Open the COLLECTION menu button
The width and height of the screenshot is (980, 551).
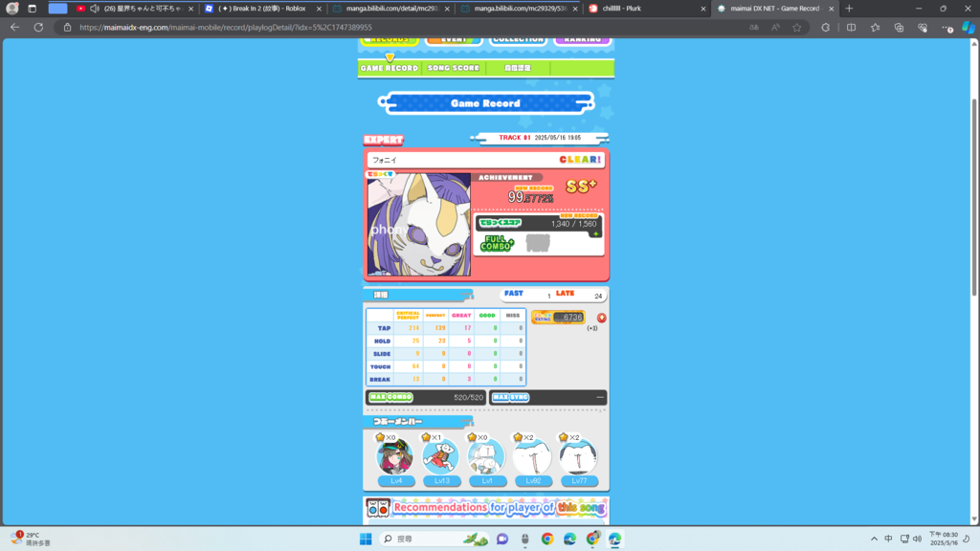tap(518, 40)
